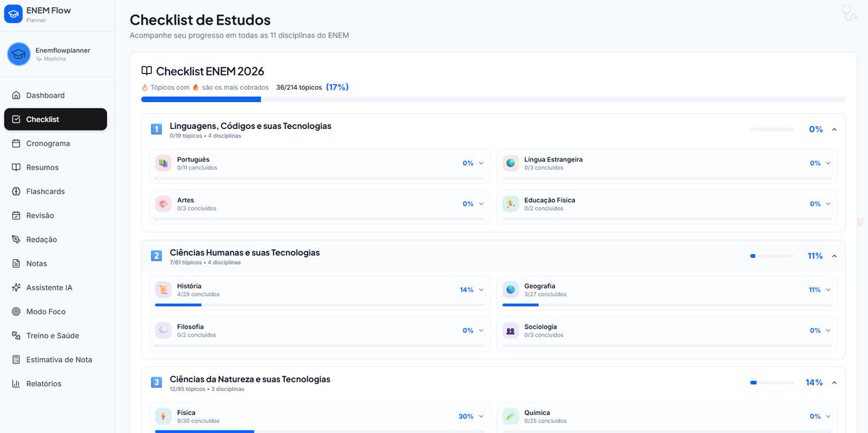Click the Química test tube icon
This screenshot has height=433, width=868.
tap(511, 416)
